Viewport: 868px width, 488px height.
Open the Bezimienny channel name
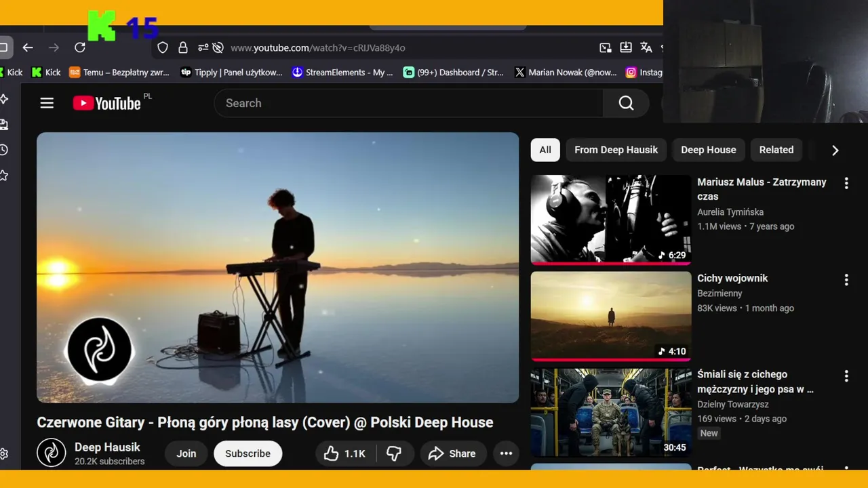719,293
